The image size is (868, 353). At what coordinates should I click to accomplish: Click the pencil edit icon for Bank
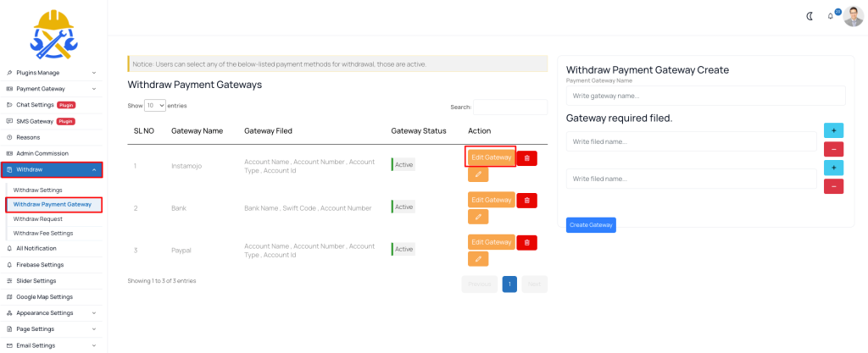(478, 217)
